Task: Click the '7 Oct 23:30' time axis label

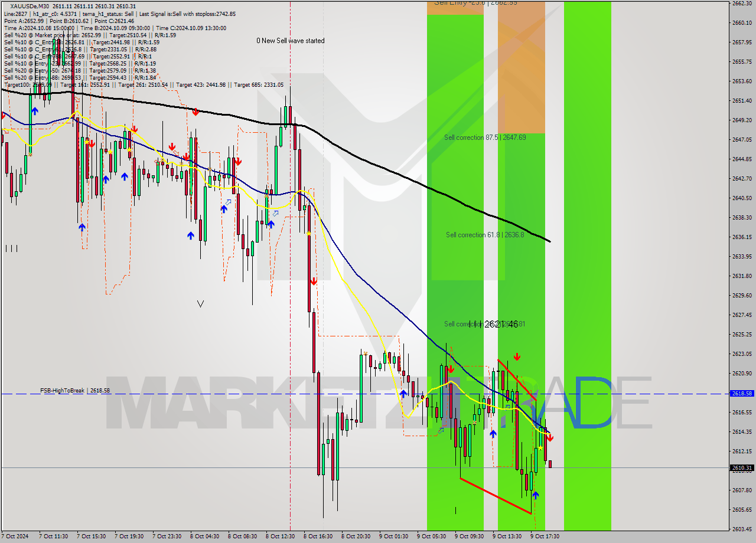Action: (167, 537)
